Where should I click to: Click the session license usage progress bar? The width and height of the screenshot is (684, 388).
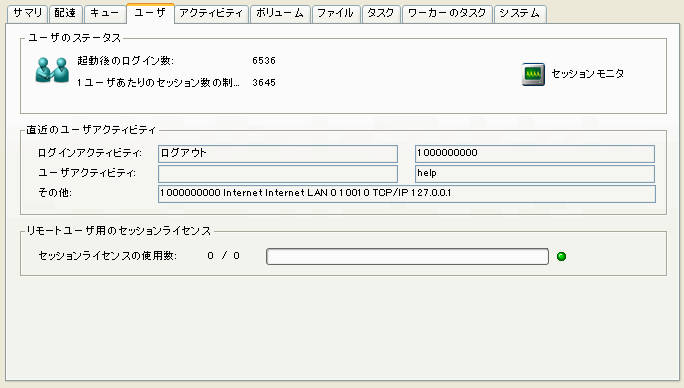407,257
